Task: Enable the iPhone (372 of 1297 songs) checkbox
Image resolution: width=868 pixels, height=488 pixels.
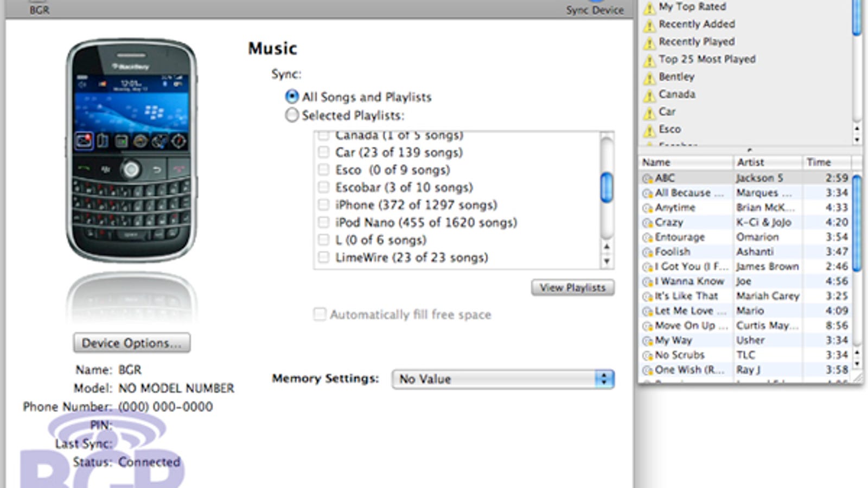Action: (323, 205)
